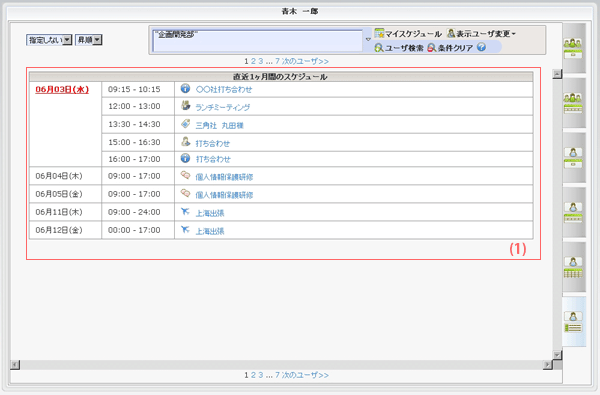Viewport: 600px width, 395px height.
Task: Open the 表示ユーザ変更 dropdown menu
Action: point(481,34)
